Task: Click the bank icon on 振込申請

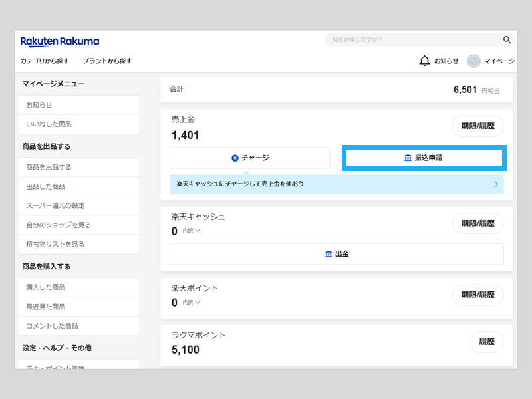Action: [x=408, y=158]
